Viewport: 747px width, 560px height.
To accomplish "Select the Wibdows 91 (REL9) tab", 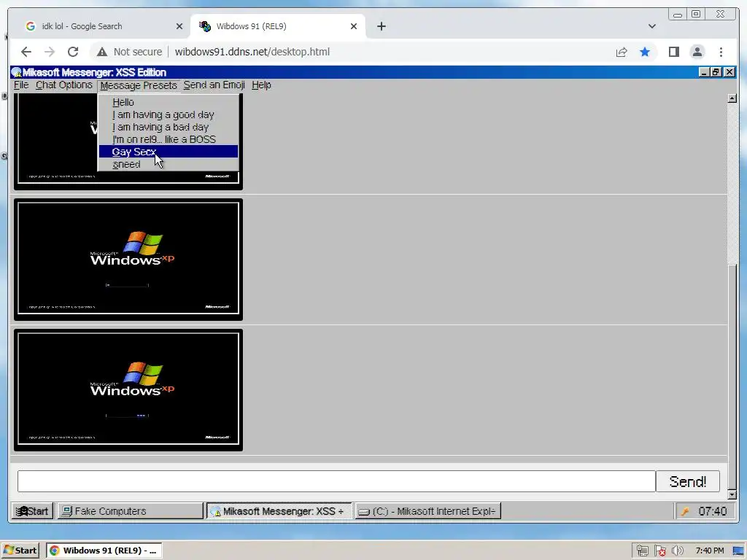I will click(x=278, y=26).
